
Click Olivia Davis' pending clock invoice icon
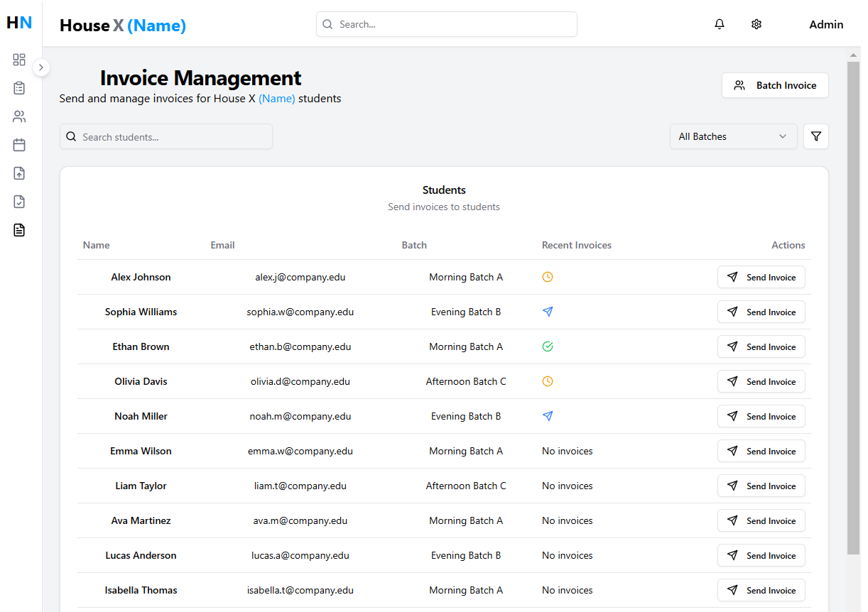tap(548, 381)
